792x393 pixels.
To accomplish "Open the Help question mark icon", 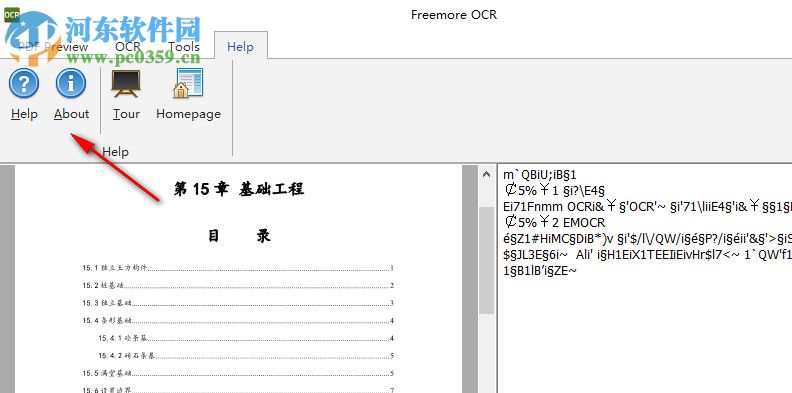I will tap(24, 83).
